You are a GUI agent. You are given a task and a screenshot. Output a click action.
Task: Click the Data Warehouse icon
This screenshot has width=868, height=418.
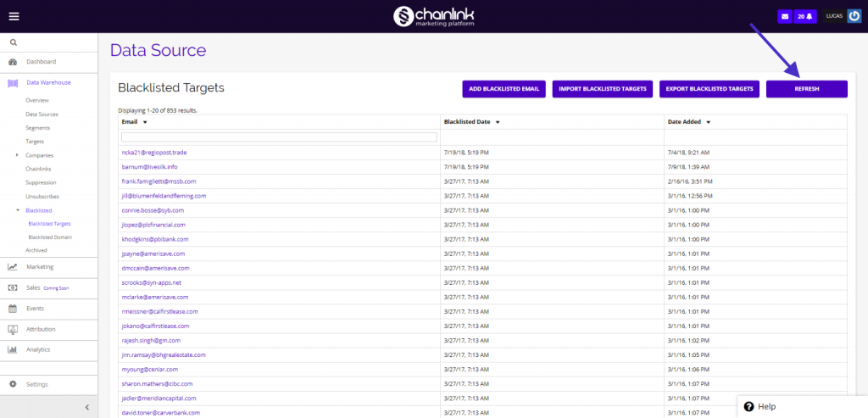tap(13, 82)
